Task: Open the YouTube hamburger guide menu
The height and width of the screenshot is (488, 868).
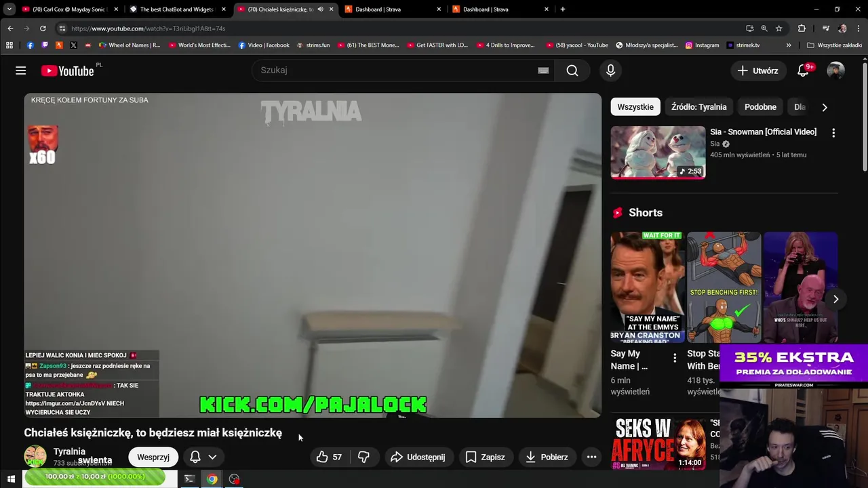Action: click(21, 70)
